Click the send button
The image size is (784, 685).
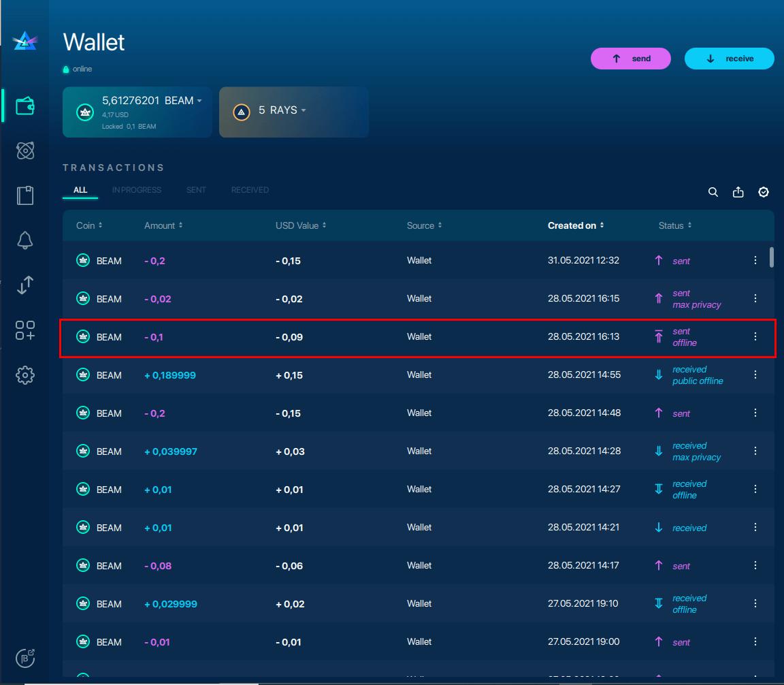pyautogui.click(x=631, y=59)
